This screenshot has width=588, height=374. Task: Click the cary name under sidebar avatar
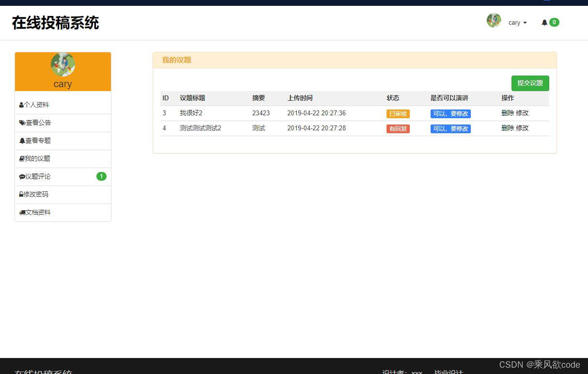(x=63, y=84)
